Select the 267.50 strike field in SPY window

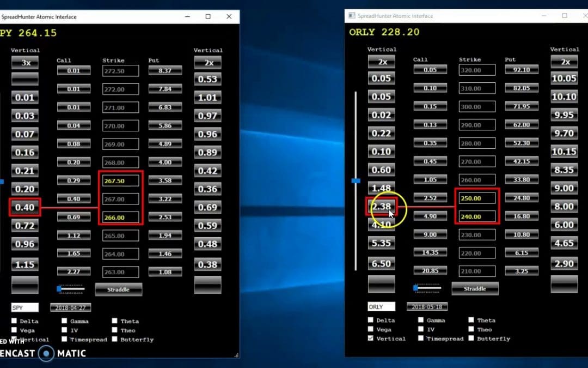[x=120, y=181]
